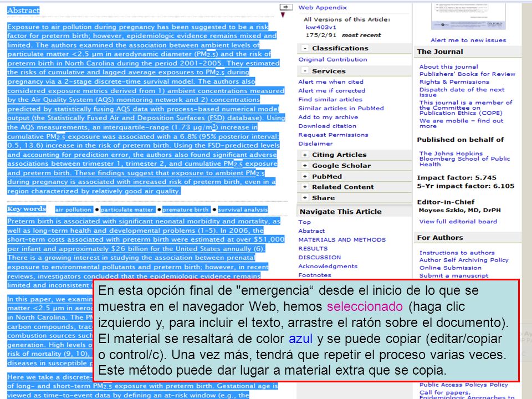This screenshot has width=532, height=399.
Task: Open About this journal
Action: point(448,67)
